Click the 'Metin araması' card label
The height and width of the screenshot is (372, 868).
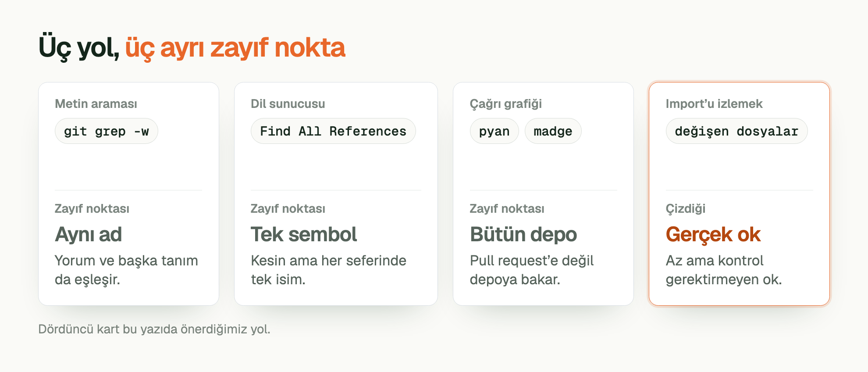(96, 104)
